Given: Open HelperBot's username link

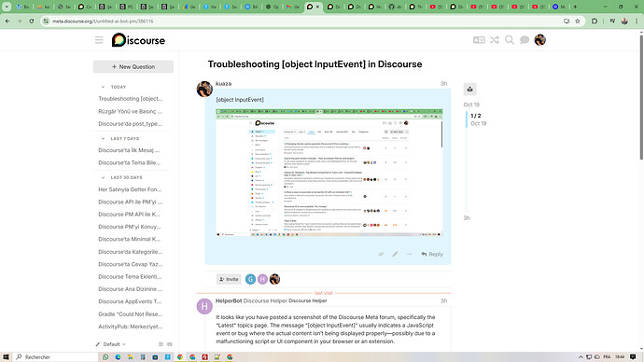Looking at the screenshot, I should click(x=229, y=300).
